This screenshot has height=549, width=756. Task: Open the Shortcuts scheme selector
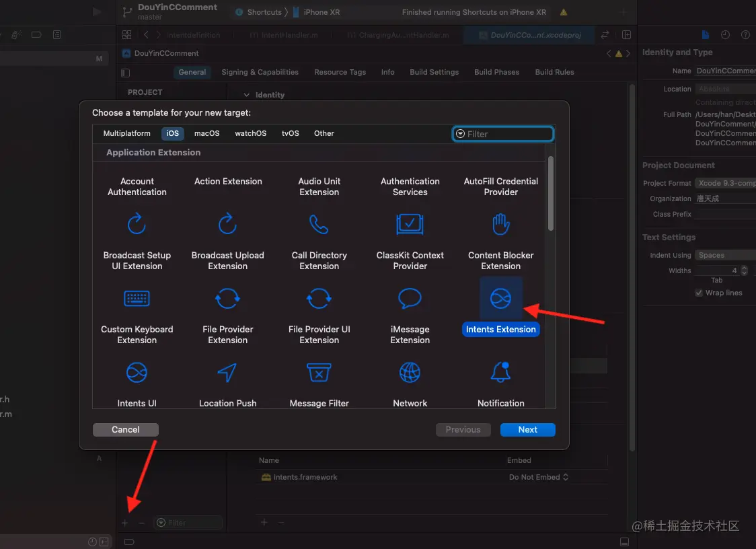pos(258,12)
